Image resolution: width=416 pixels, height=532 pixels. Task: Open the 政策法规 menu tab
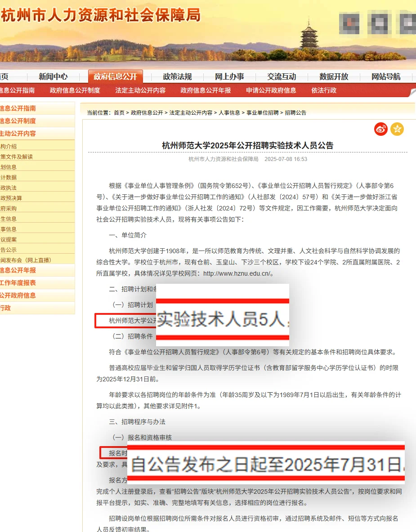click(x=178, y=77)
